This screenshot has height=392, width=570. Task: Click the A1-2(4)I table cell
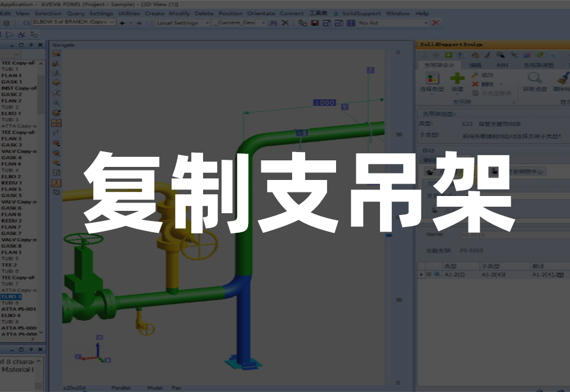coord(505,274)
